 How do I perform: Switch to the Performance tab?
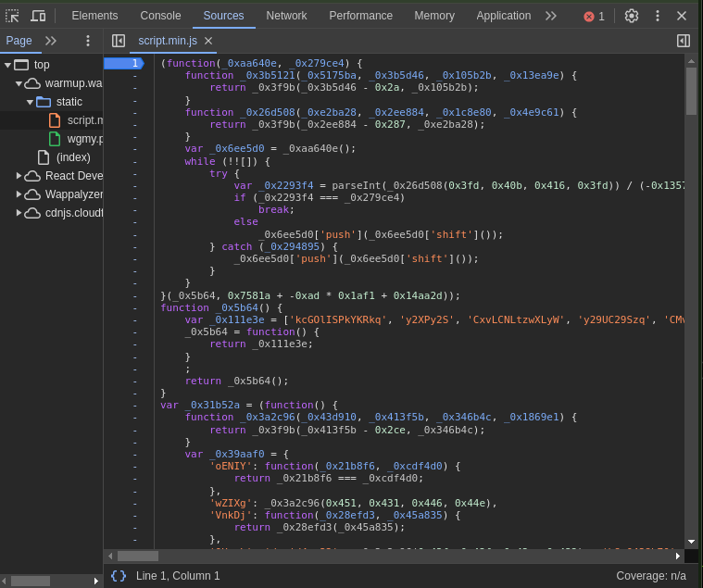pos(360,16)
